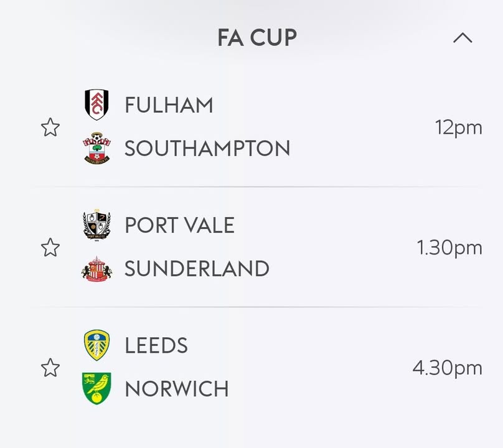Favourite the Fulham vs Southampton match

point(50,128)
